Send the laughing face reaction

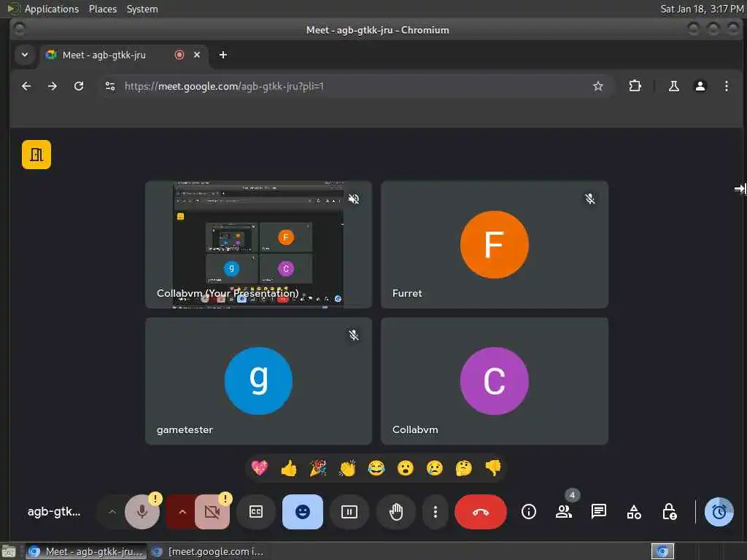point(376,468)
